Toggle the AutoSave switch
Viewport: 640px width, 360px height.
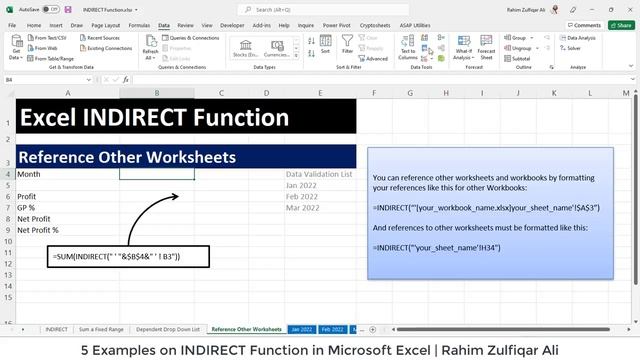pyautogui.click(x=51, y=9)
